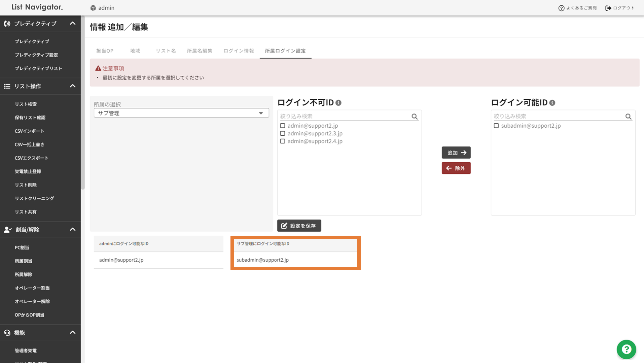Click the 設定を保存 button
This screenshot has height=363, width=644.
[x=299, y=226]
